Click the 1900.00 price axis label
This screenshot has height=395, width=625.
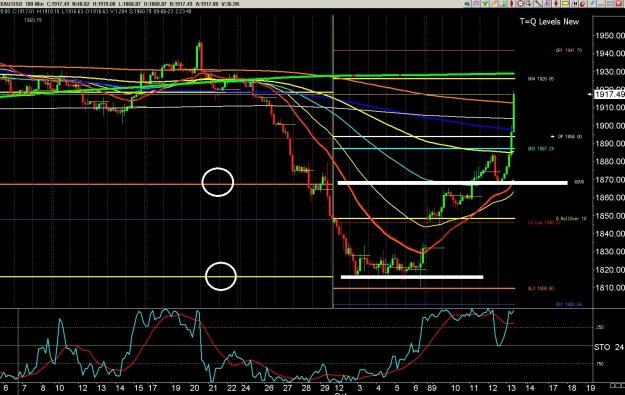[610, 126]
